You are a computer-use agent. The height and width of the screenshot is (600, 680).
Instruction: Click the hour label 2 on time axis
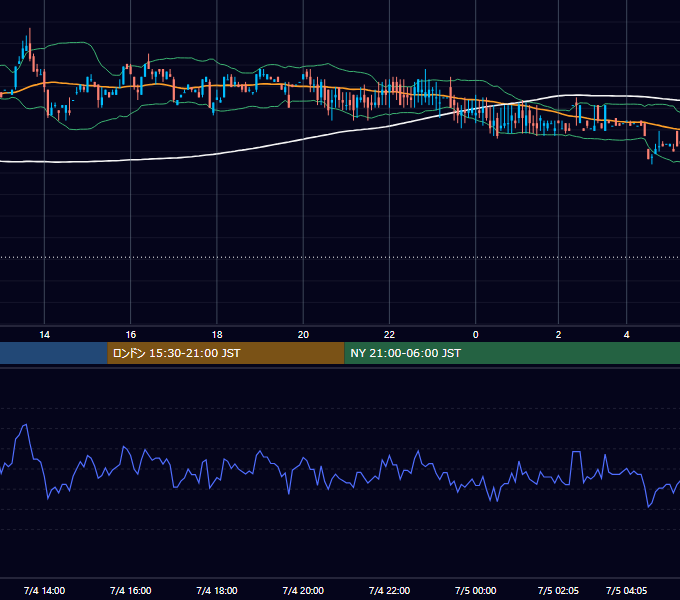pyautogui.click(x=558, y=335)
